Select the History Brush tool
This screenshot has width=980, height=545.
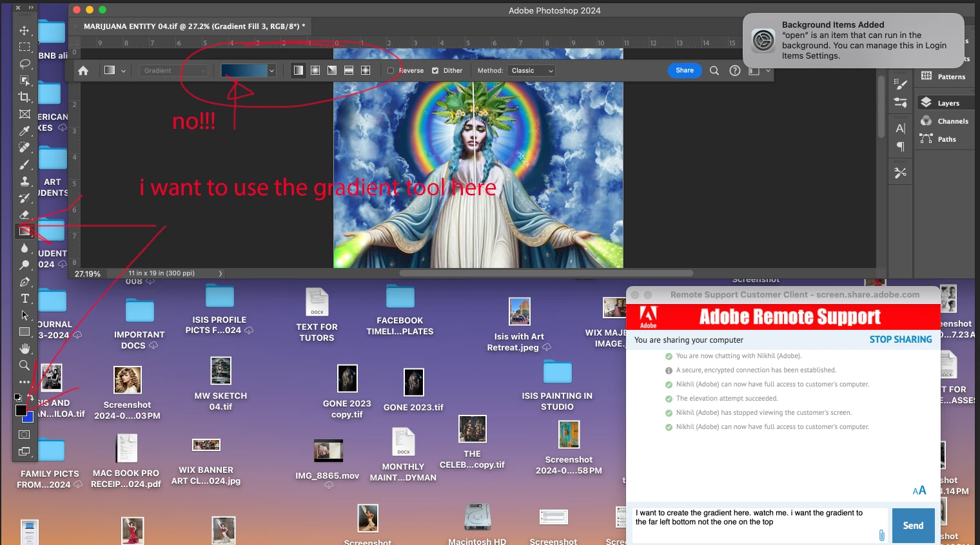tap(24, 198)
